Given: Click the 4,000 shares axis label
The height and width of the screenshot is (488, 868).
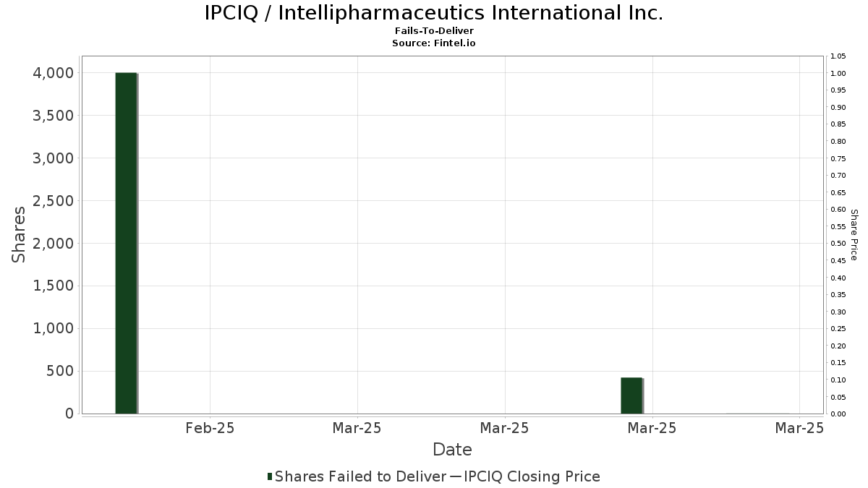Looking at the screenshot, I should 53,73.
